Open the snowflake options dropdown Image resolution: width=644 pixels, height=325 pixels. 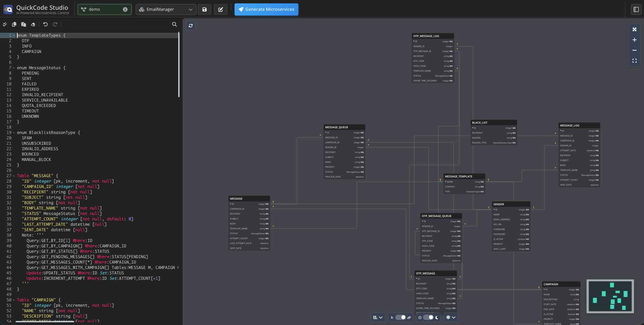(x=451, y=317)
